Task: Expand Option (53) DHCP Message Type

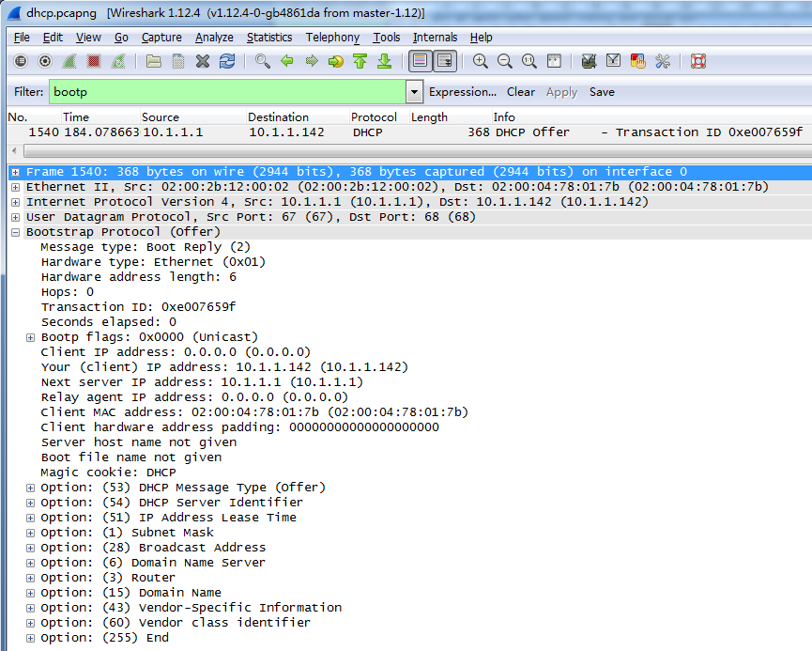Action: coord(31,488)
